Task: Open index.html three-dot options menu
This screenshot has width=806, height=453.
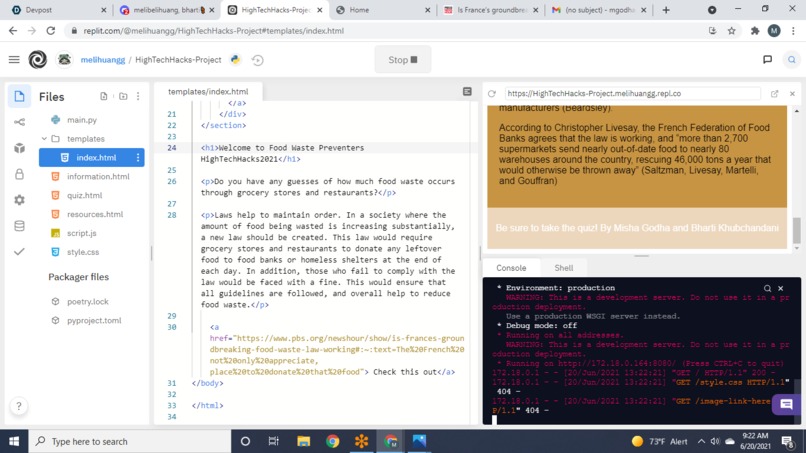Action: click(x=137, y=157)
